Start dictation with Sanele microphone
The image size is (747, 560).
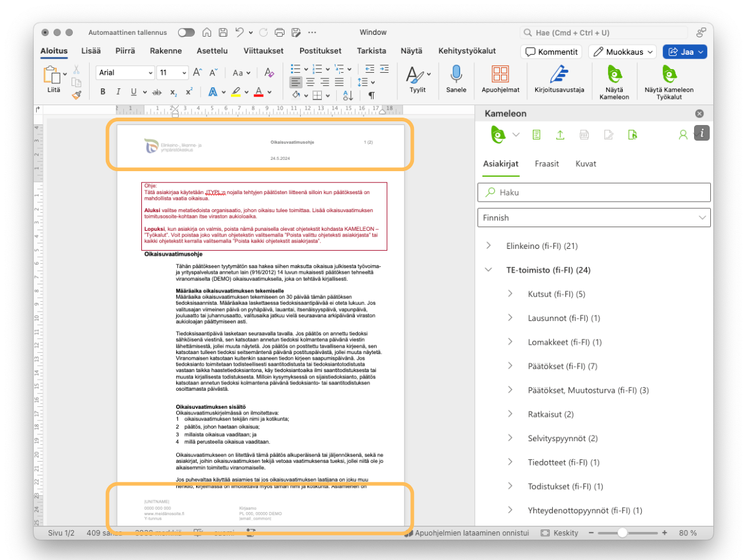[456, 80]
